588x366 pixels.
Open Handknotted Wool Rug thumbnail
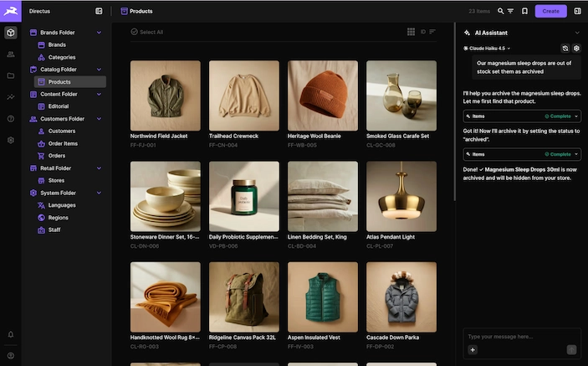tap(166, 297)
